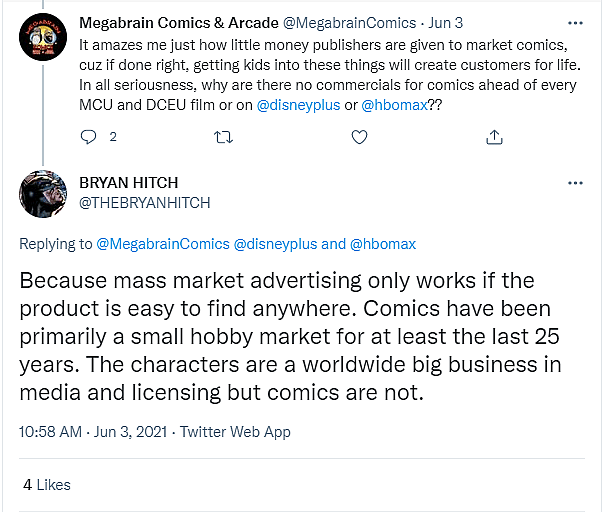This screenshot has height=512, width=604.
Task: Open the Twitter Web App source link
Action: (233, 432)
